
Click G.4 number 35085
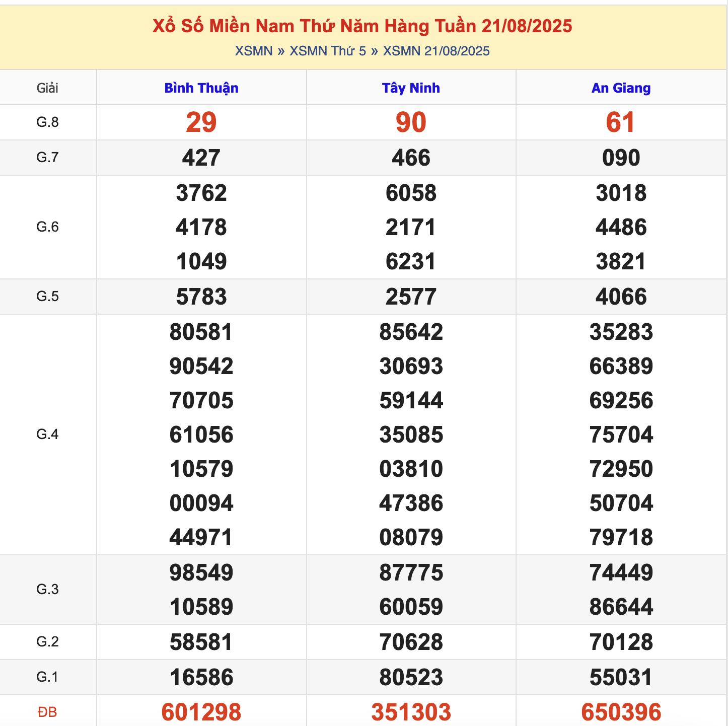(x=411, y=434)
